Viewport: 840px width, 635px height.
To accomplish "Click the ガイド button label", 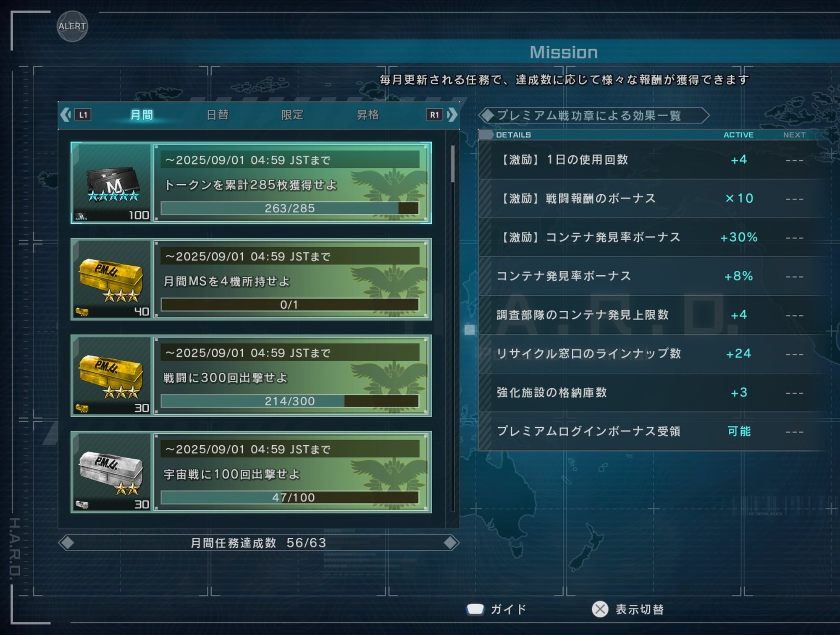I will pos(508,609).
